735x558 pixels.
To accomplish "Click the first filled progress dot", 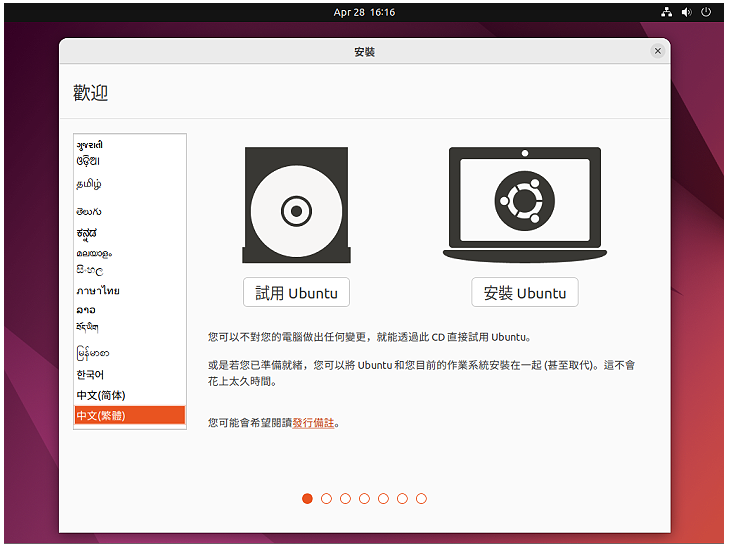I will pos(308,498).
